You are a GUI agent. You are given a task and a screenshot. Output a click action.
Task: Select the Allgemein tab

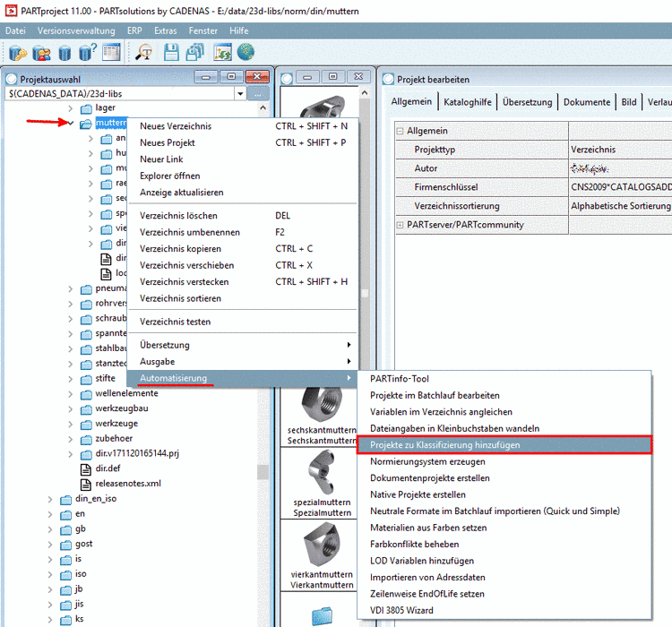[411, 101]
